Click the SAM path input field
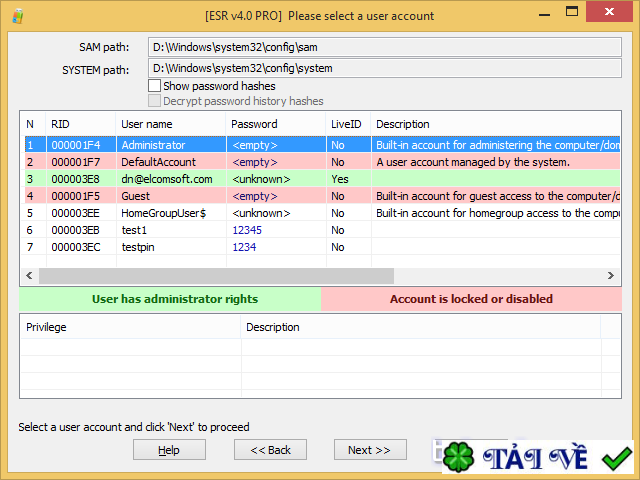Screen dimensions: 640x480 (x=384, y=48)
